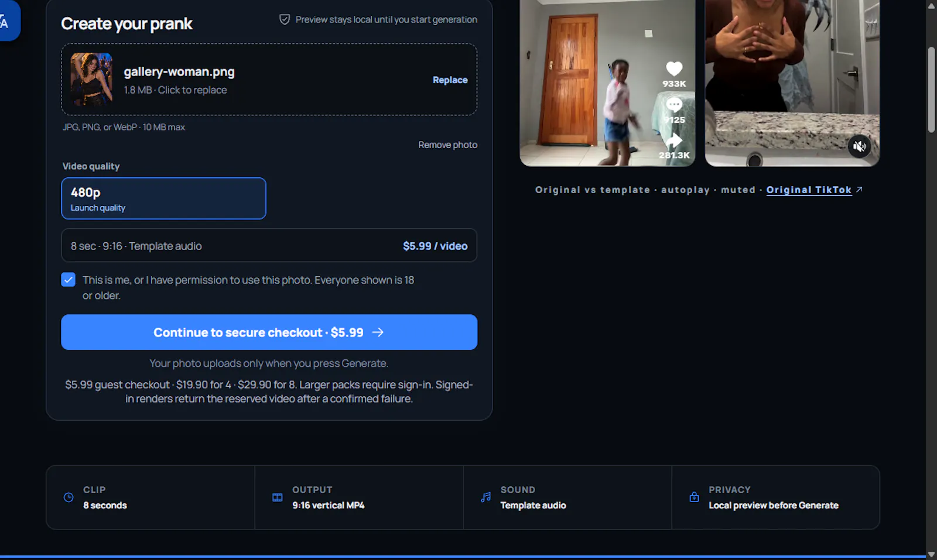Click "Local preview before Generate" privacy value

point(774,505)
